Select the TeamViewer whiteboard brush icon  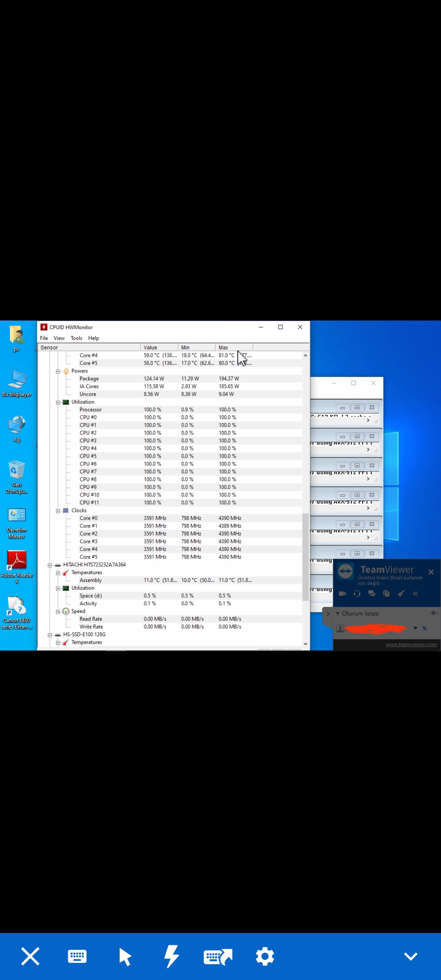(x=401, y=594)
